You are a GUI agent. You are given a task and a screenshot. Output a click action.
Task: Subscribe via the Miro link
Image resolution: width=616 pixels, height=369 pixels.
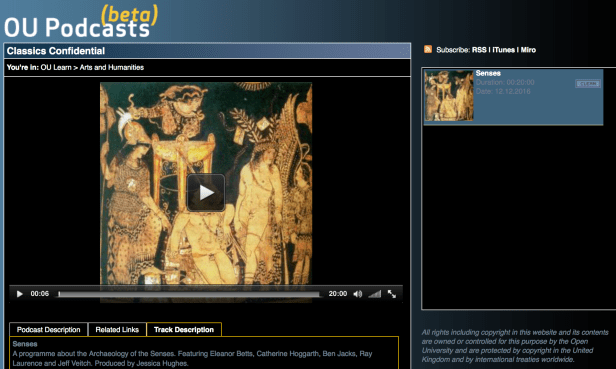point(528,50)
